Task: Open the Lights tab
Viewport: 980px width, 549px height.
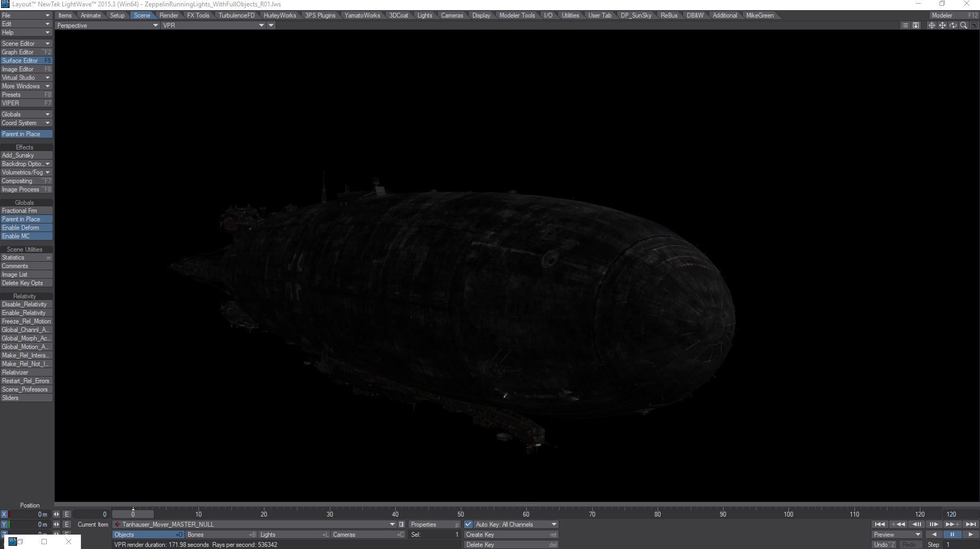Action: pos(425,15)
